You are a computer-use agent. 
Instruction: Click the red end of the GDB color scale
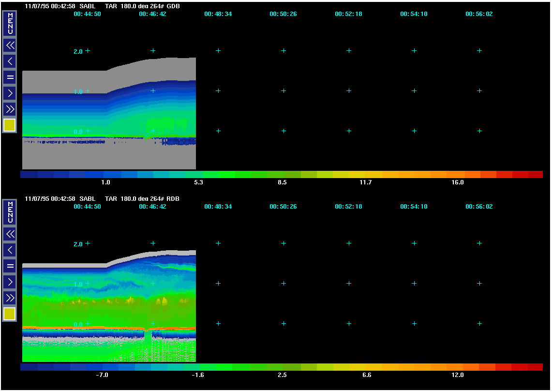pos(535,175)
